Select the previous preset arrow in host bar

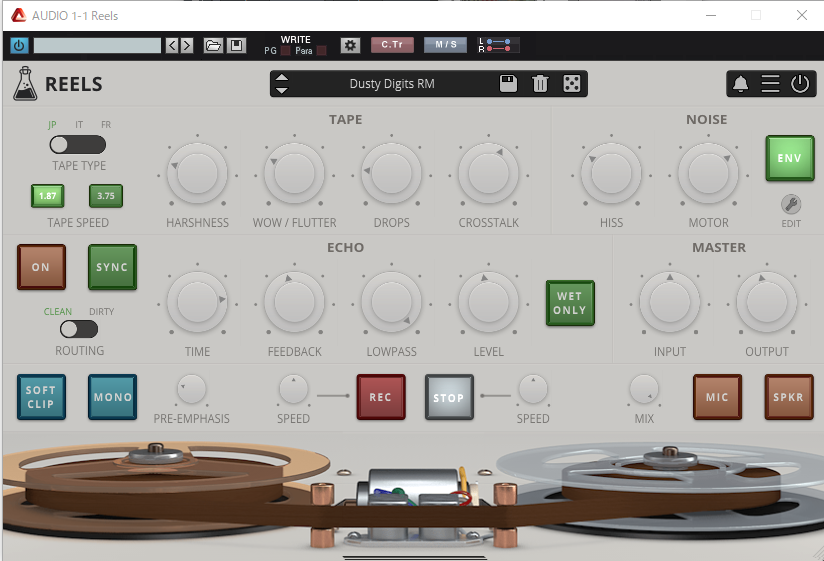(172, 46)
